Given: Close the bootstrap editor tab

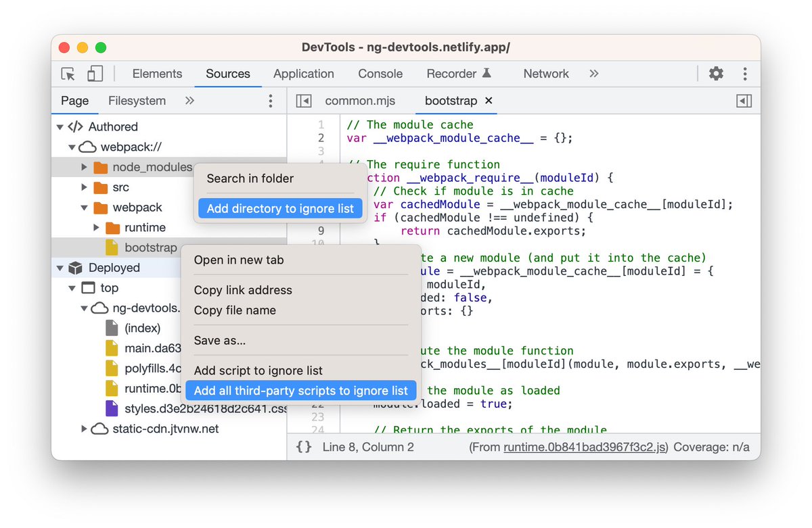Looking at the screenshot, I should (489, 101).
